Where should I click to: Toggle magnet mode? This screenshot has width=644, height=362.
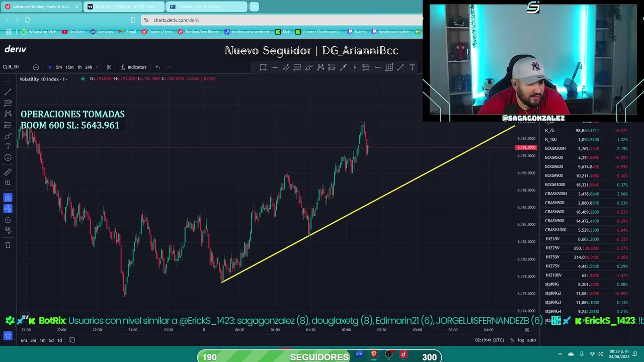8,198
